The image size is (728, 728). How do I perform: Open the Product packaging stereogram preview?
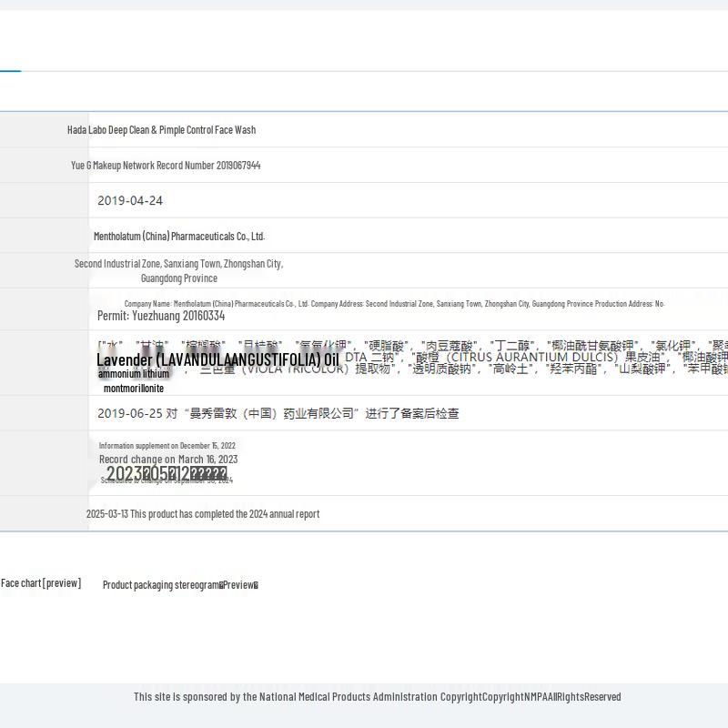tap(180, 585)
